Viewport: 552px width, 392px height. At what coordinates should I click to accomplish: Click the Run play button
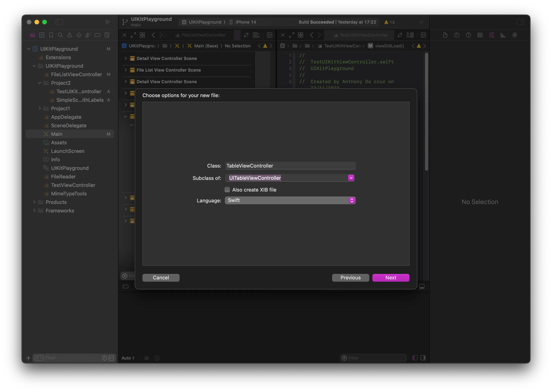[108, 22]
